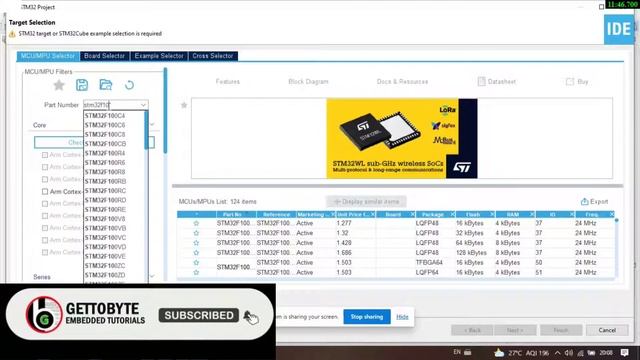The image size is (640, 360).
Task: Click the suggestion list scrollbar thumb
Action: point(146,131)
